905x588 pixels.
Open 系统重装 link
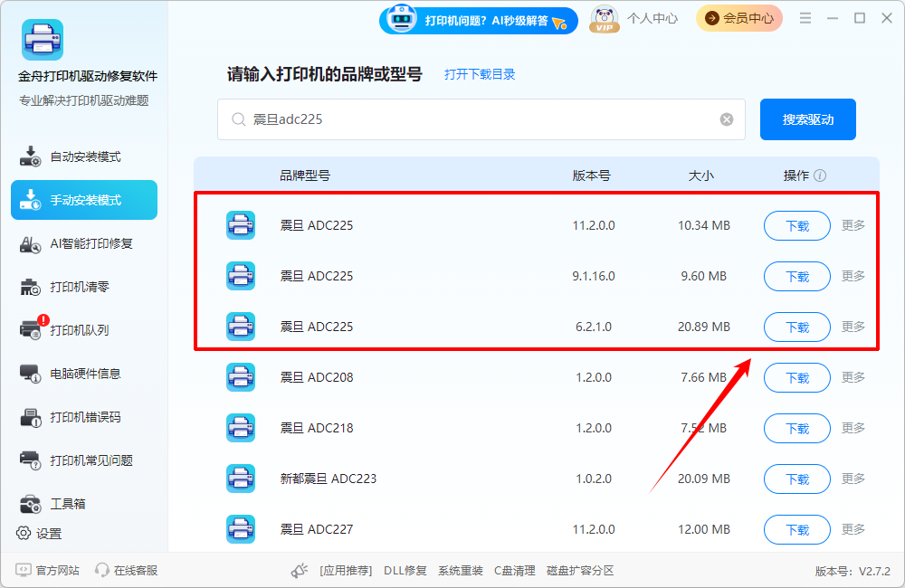pyautogui.click(x=460, y=571)
